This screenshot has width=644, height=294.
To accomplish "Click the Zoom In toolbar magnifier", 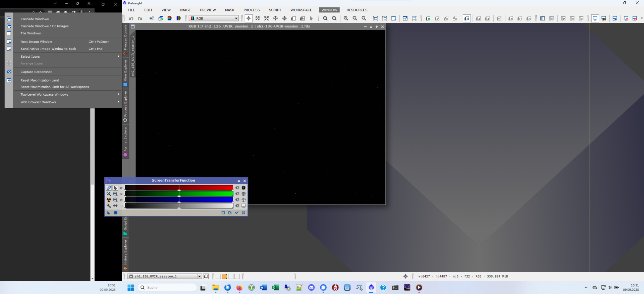I will click(325, 18).
